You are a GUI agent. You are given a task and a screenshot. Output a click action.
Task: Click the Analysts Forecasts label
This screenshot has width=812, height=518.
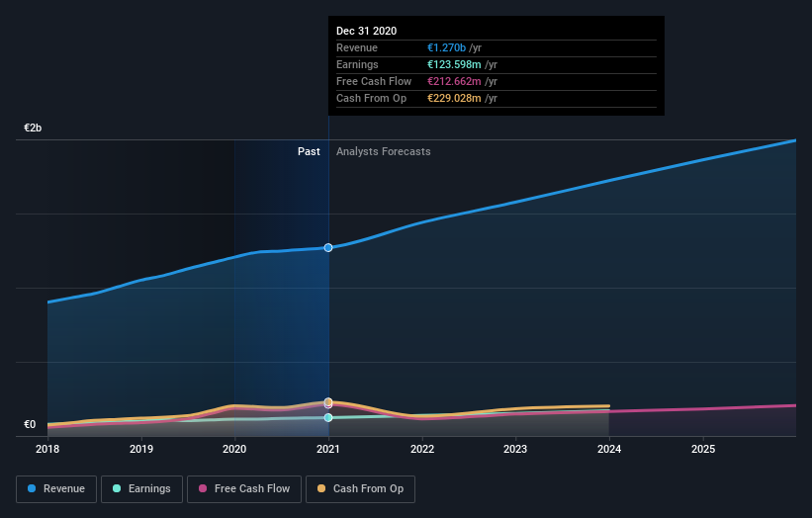[x=383, y=151]
